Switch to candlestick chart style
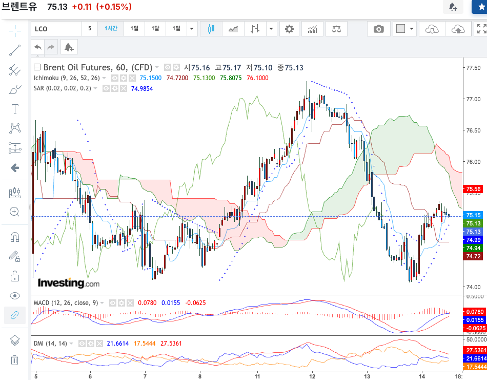Viewport: 487px width, 380px height. 211,29
